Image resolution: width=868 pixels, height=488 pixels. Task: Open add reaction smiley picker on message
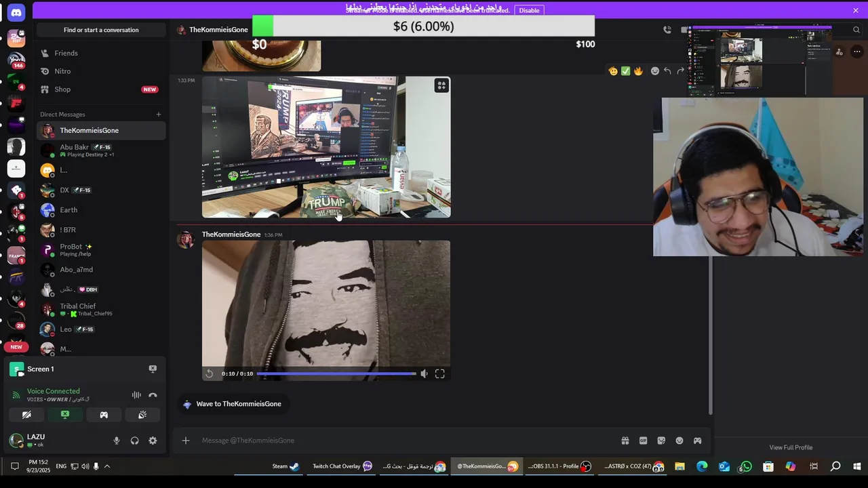[x=655, y=71]
